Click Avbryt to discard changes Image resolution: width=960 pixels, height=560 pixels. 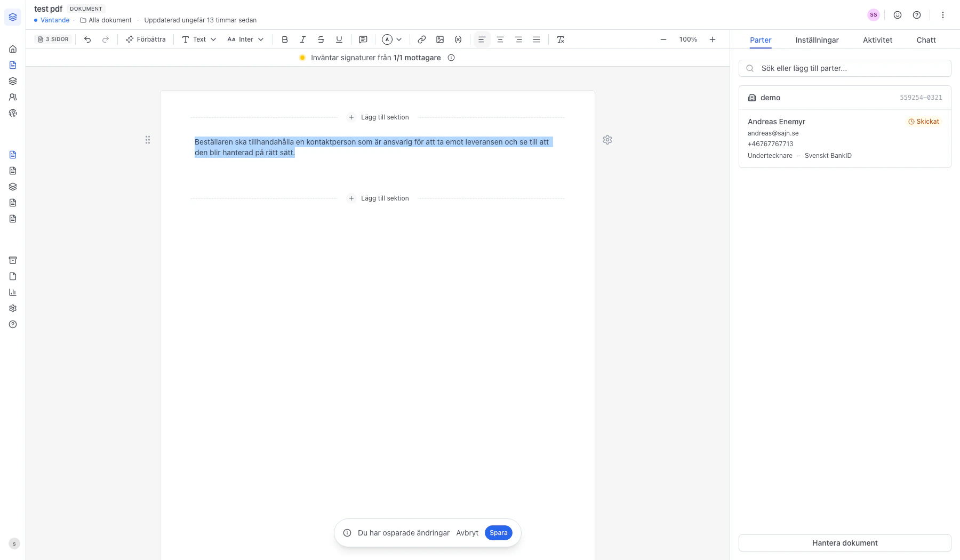point(467,533)
